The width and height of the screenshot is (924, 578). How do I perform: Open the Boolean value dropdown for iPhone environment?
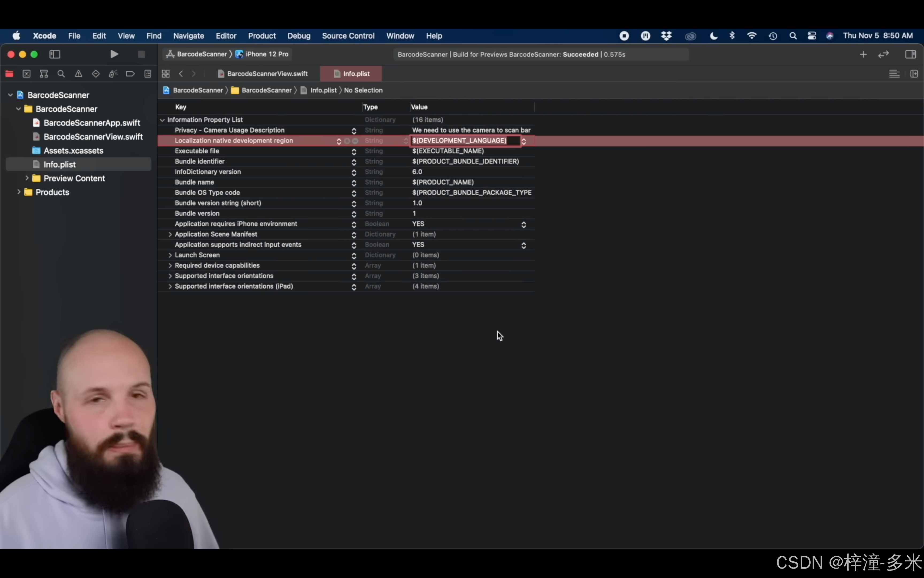click(x=523, y=225)
